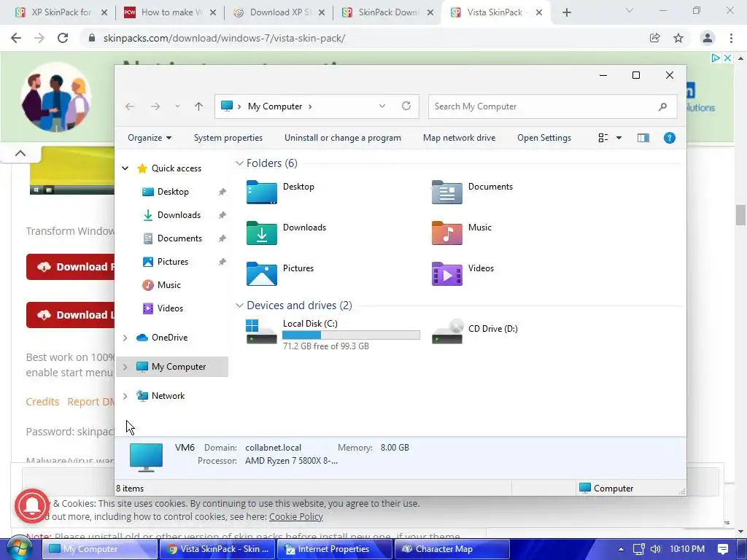
Task: Open Chrome three-dot menu
Action: coord(731,38)
